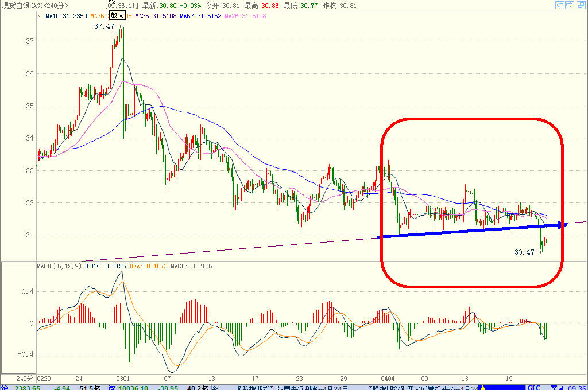Click the yellow warning triangle in status bar

tap(482, 387)
